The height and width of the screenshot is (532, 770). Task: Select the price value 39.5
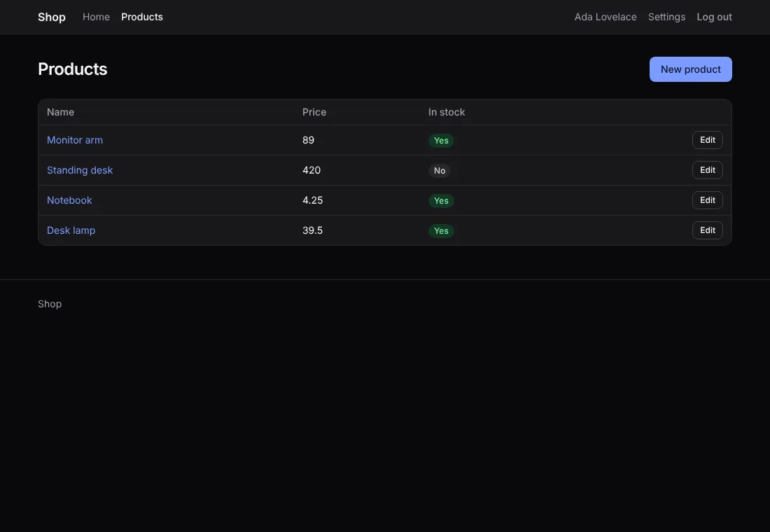coord(312,230)
